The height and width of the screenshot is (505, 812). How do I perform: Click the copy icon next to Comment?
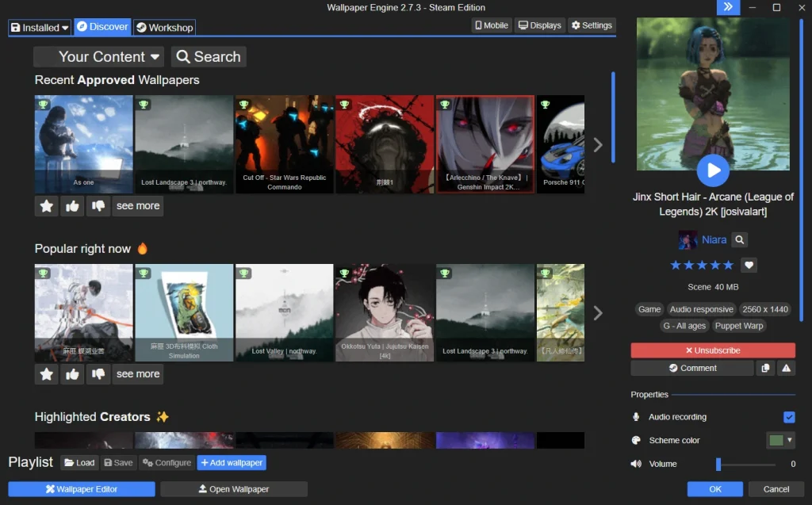[x=765, y=368]
